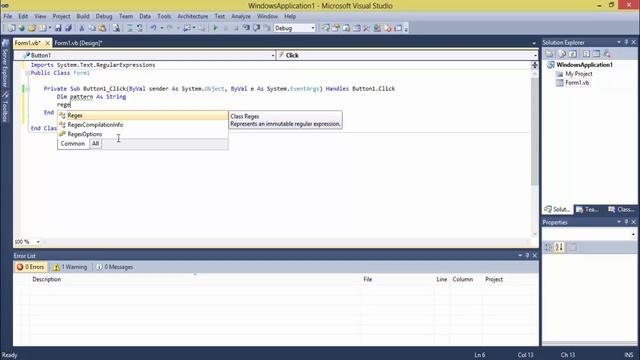Click the code editor vertical scrollbar
640x360 pixels.
point(535,131)
